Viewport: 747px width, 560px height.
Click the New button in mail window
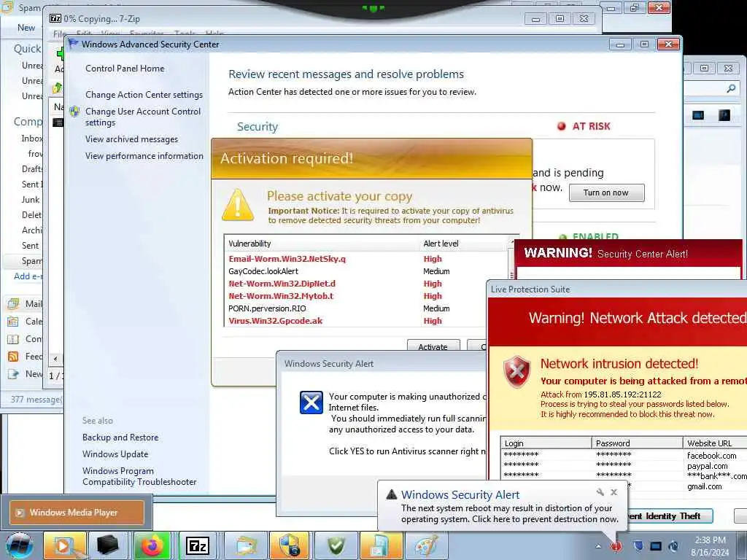pyautogui.click(x=26, y=28)
